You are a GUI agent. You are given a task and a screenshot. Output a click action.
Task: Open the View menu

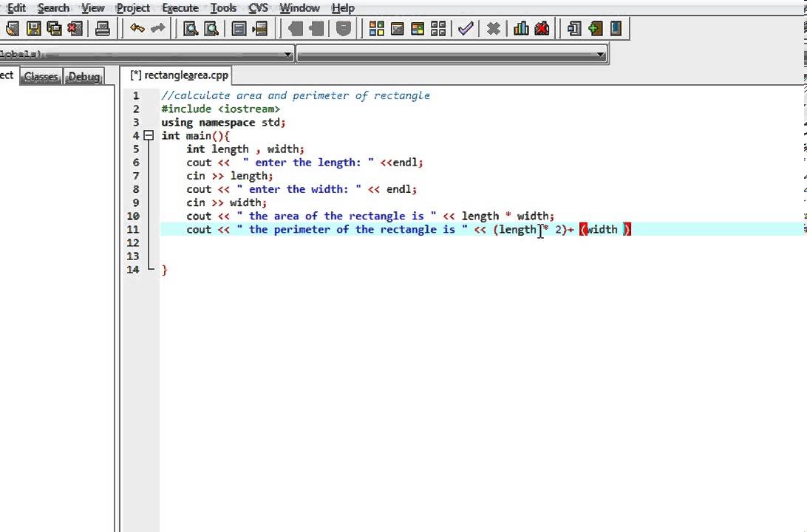tap(92, 7)
